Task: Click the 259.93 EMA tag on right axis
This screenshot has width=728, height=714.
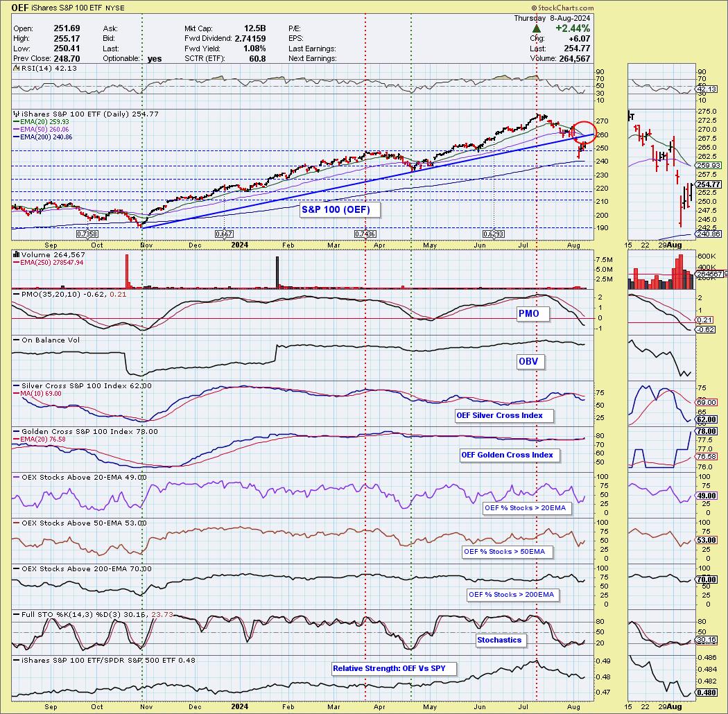Action: 709,165
